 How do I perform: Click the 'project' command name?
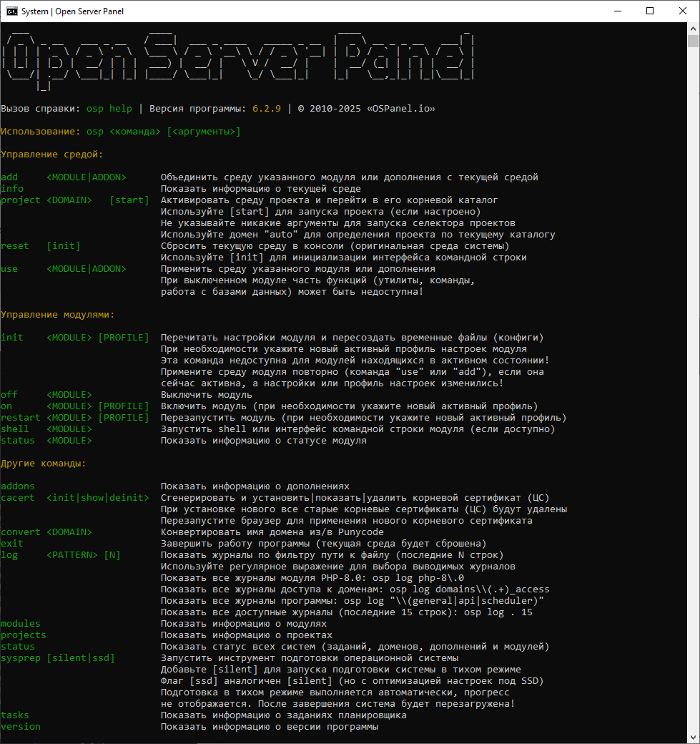21,200
